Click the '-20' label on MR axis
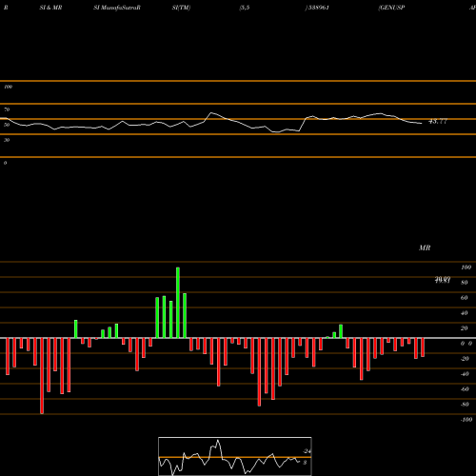Screen dimensions: 476x476 (465, 359)
